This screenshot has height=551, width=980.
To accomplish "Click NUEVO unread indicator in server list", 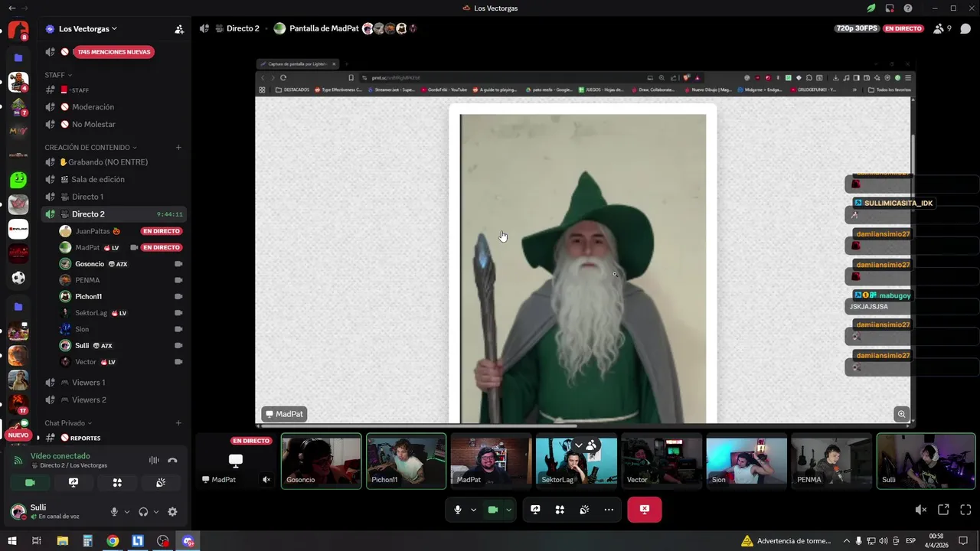I will click(x=18, y=435).
